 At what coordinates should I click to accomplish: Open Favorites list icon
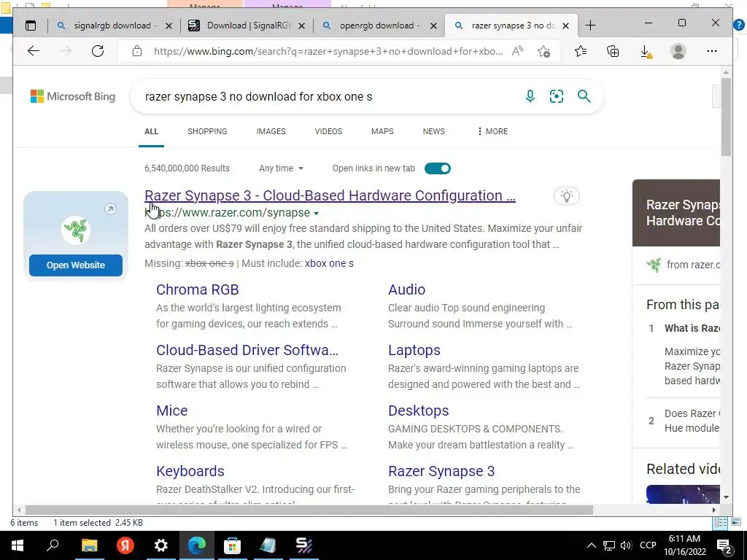pos(580,51)
